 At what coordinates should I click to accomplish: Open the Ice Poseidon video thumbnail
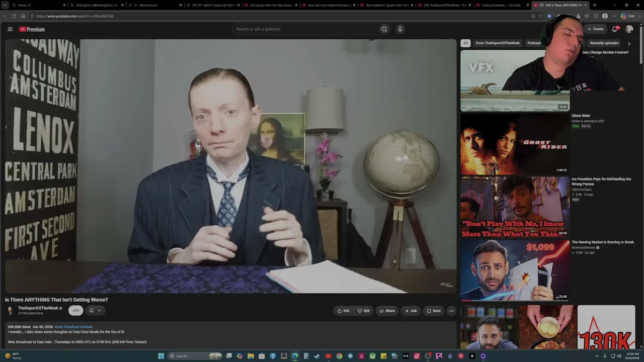(515, 207)
